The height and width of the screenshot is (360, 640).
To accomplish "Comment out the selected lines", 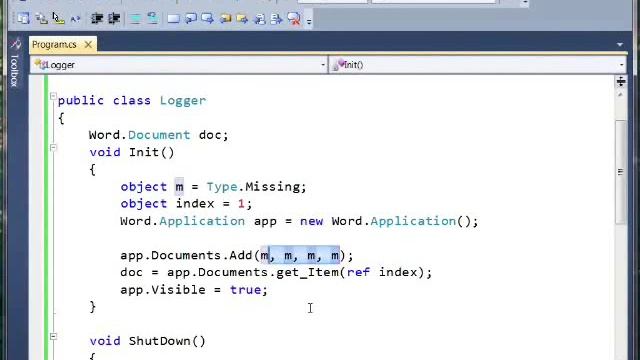I will click(x=135, y=19).
